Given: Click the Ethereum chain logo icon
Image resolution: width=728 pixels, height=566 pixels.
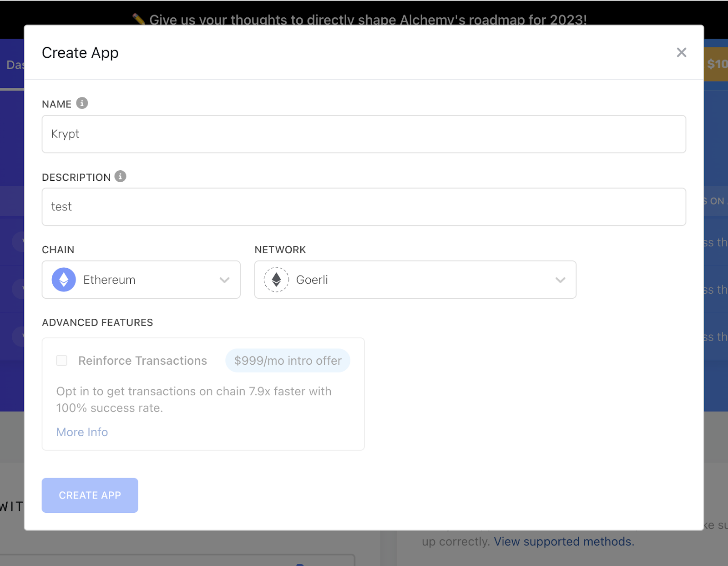Looking at the screenshot, I should 64,280.
